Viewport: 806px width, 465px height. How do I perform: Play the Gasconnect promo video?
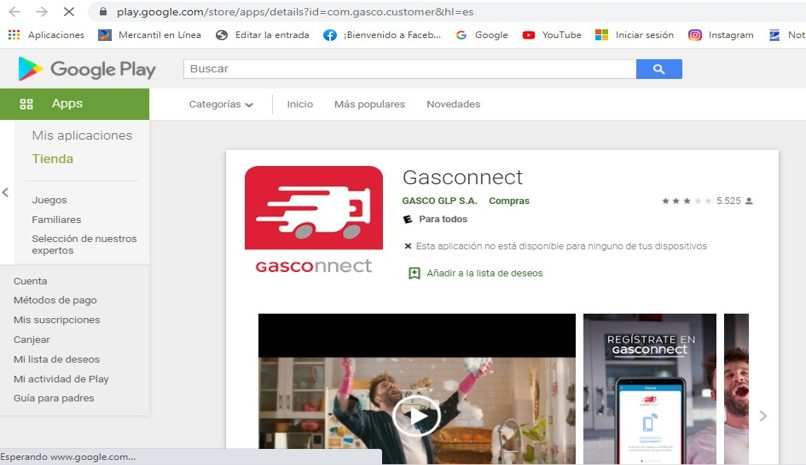click(x=416, y=416)
